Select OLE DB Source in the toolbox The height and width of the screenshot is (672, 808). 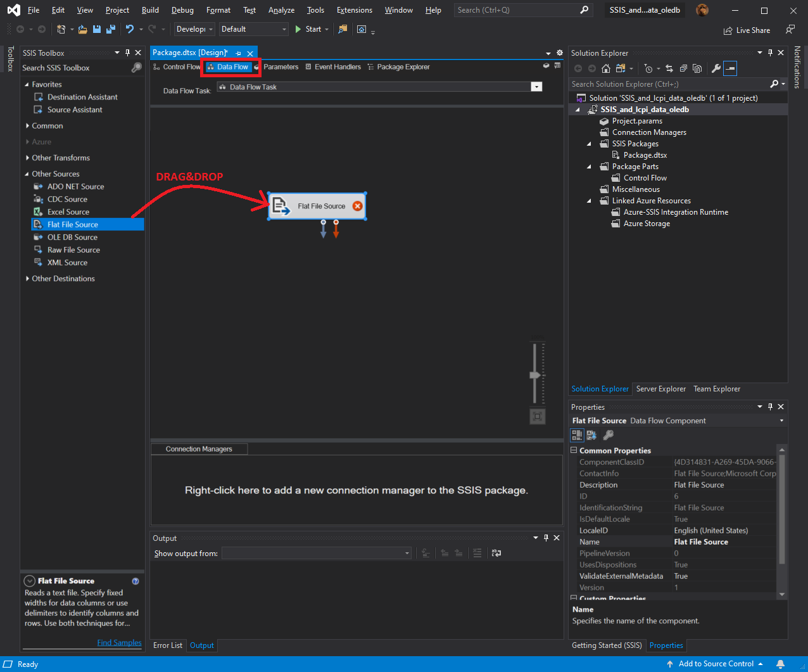[x=72, y=237]
